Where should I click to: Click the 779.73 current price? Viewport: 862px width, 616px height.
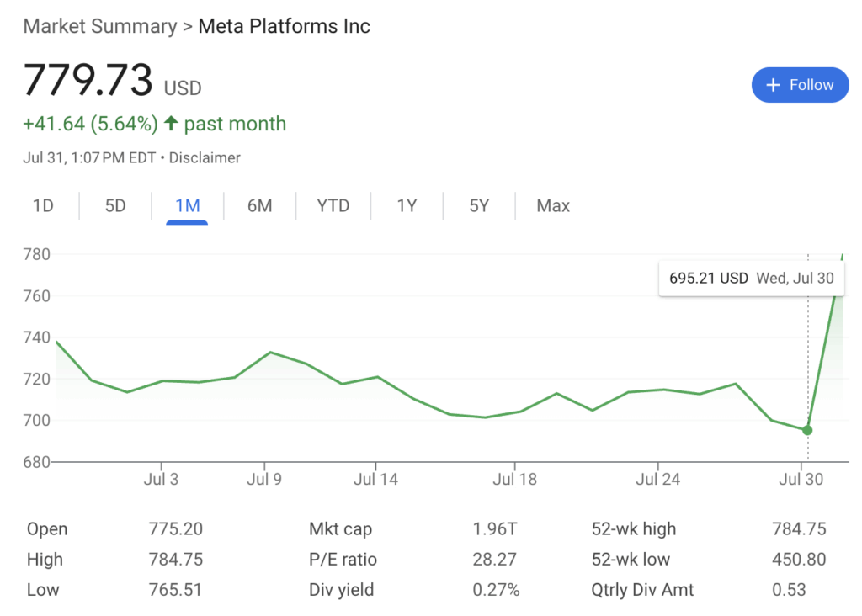click(88, 80)
